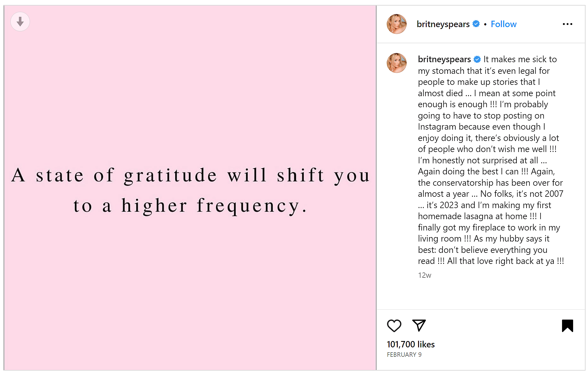The image size is (588, 375).
Task: Click the britneyspears profile avatar in the header
Action: pyautogui.click(x=397, y=24)
